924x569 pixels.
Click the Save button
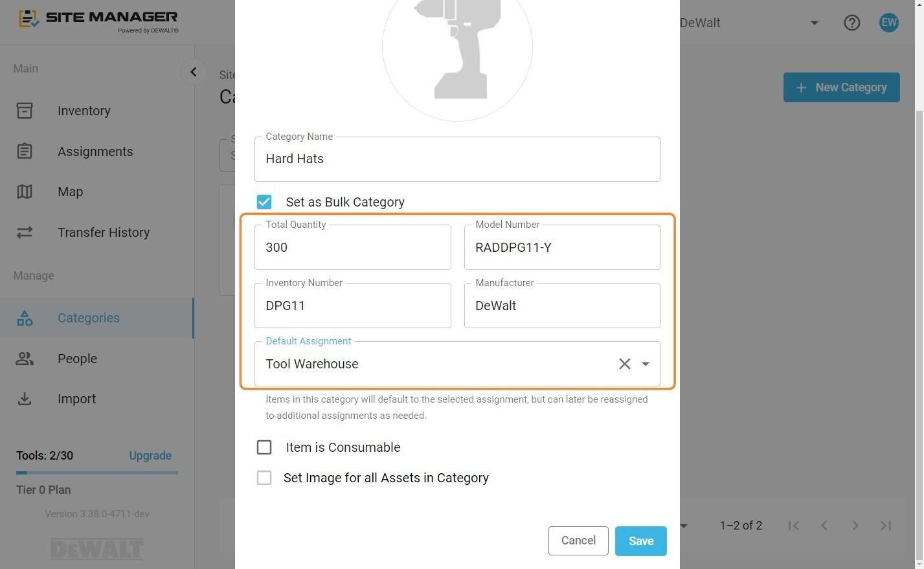641,541
